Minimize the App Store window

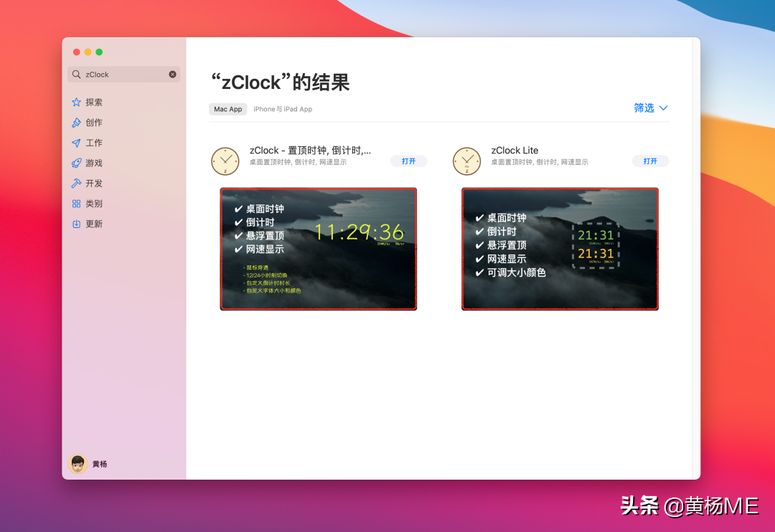88,52
